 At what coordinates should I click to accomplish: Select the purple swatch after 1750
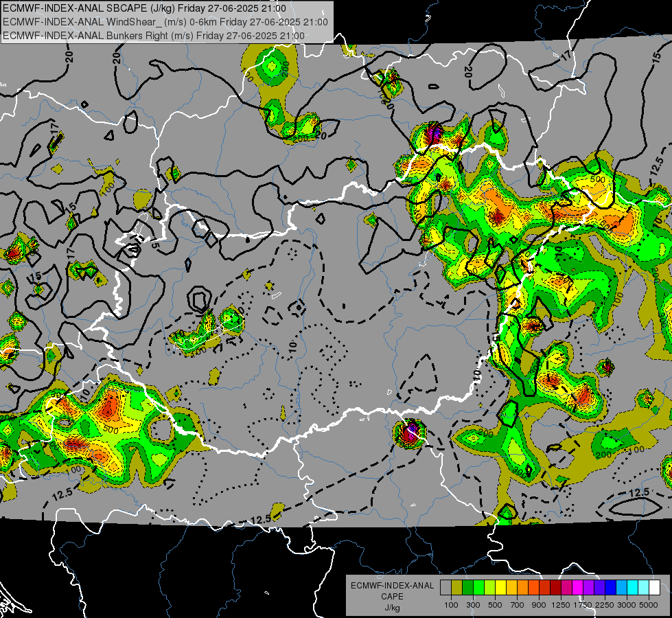[x=588, y=588]
